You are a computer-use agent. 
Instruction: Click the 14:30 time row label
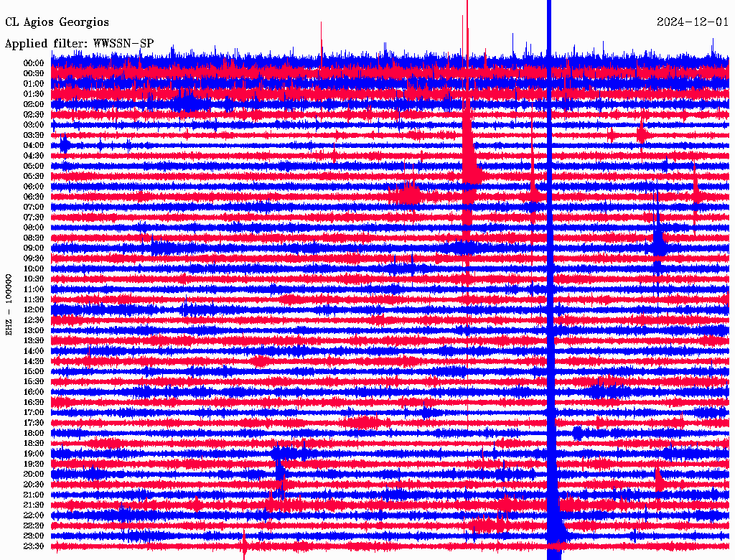[34, 361]
